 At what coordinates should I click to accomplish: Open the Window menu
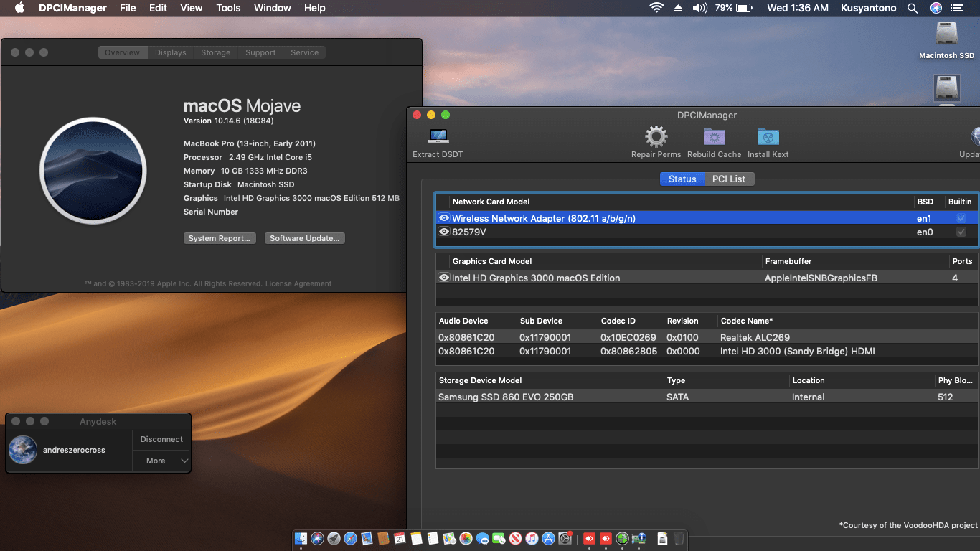273,8
